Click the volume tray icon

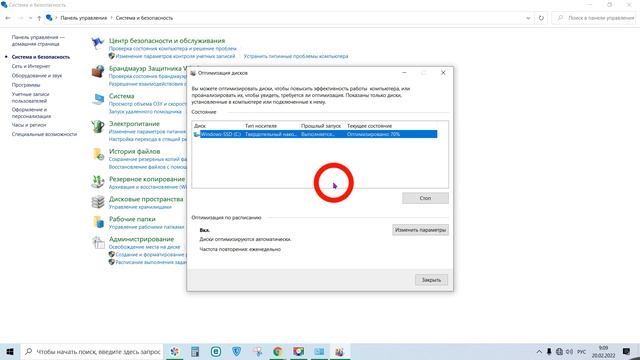pos(569,351)
